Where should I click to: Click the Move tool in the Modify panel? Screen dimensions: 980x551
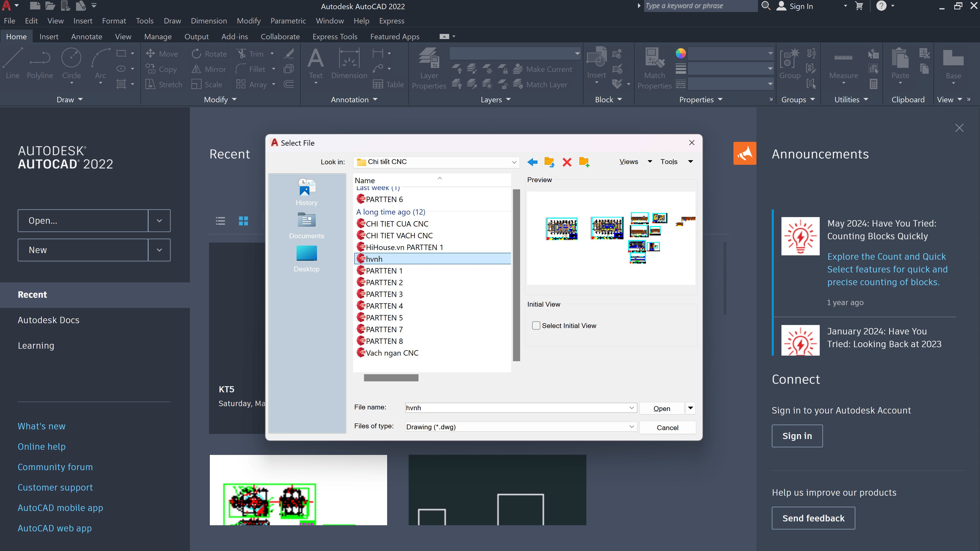coord(162,54)
